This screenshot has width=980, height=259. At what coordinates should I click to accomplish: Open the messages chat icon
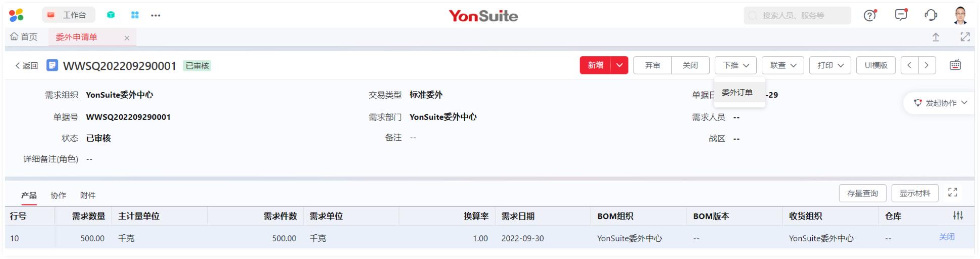point(901,15)
